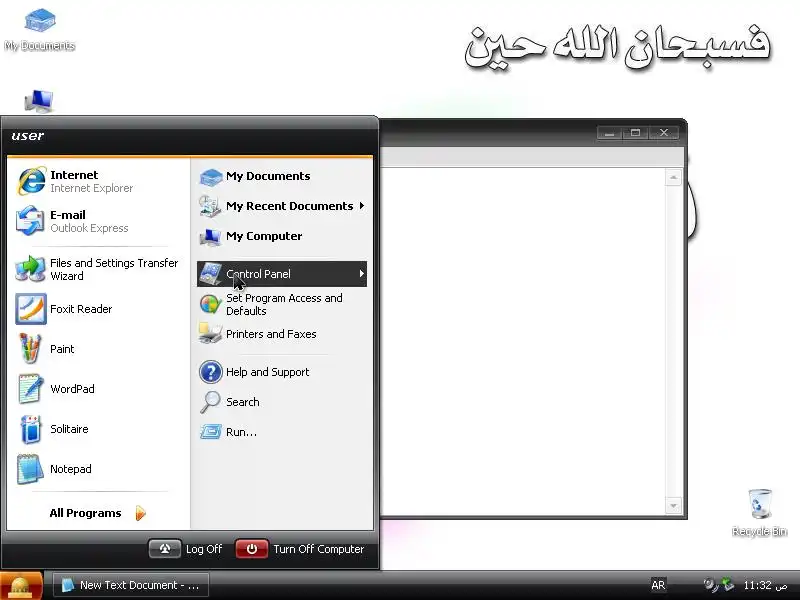This screenshot has height=600, width=800.
Task: Open the Notepad icon in Start menu
Action: 30,469
